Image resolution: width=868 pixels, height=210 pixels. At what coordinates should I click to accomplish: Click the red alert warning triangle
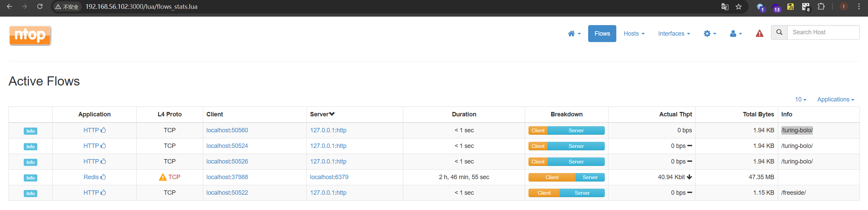(x=759, y=34)
